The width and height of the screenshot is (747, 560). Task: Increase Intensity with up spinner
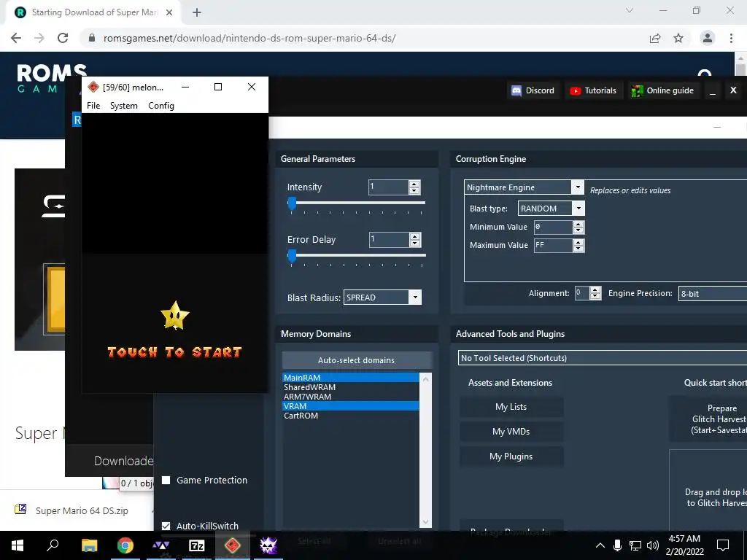point(414,184)
